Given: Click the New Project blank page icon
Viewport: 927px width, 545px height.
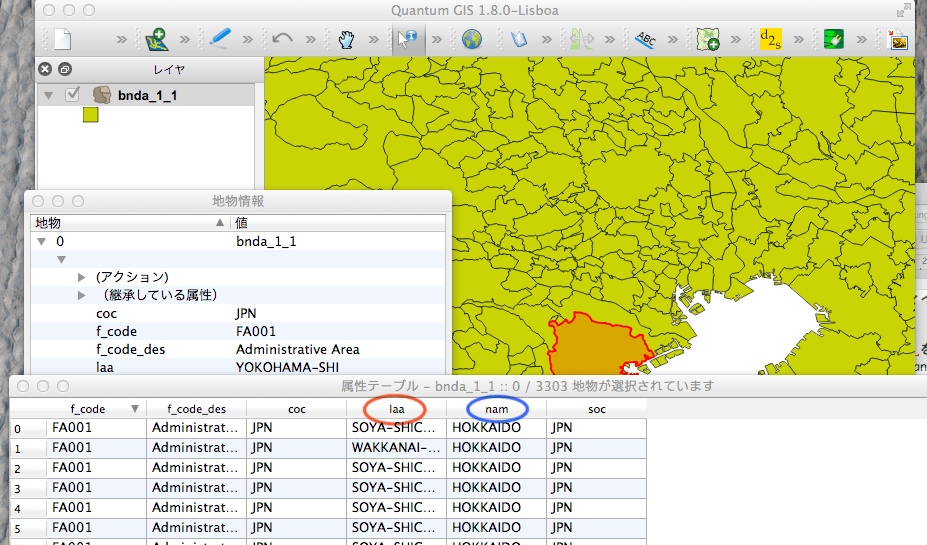Looking at the screenshot, I should pos(63,40).
